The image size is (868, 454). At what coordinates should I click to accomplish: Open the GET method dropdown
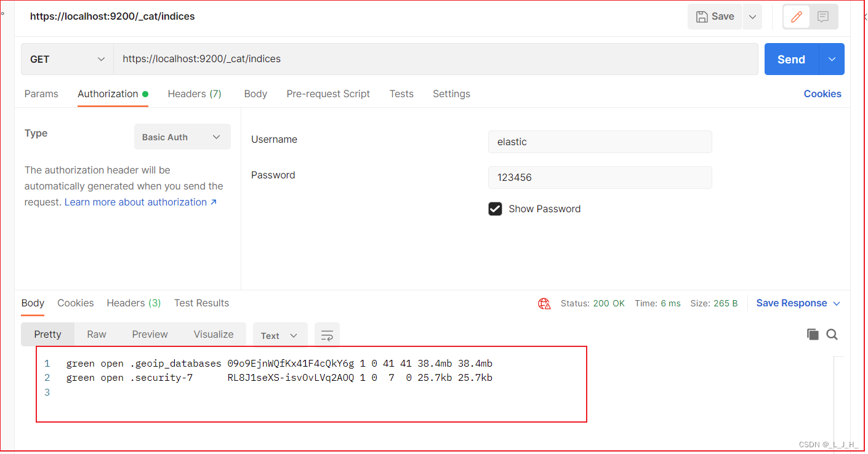tap(67, 59)
